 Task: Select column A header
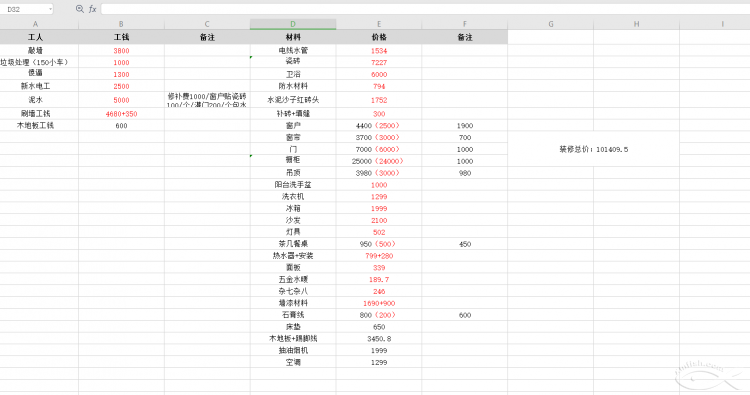click(x=35, y=24)
